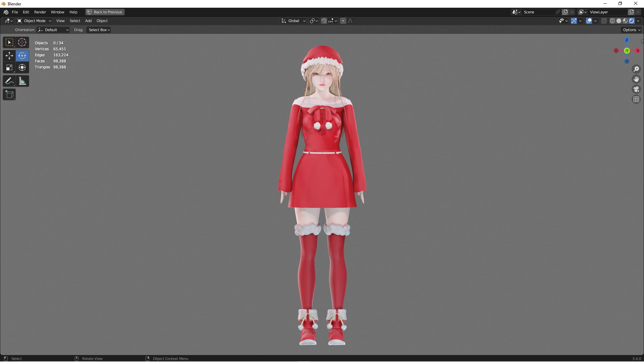Toggle camera view with camera icon
Screen dimensions: 644x362
coord(636,89)
